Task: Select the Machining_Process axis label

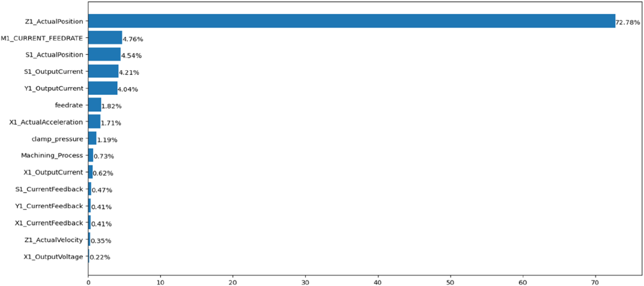Action: click(x=52, y=156)
